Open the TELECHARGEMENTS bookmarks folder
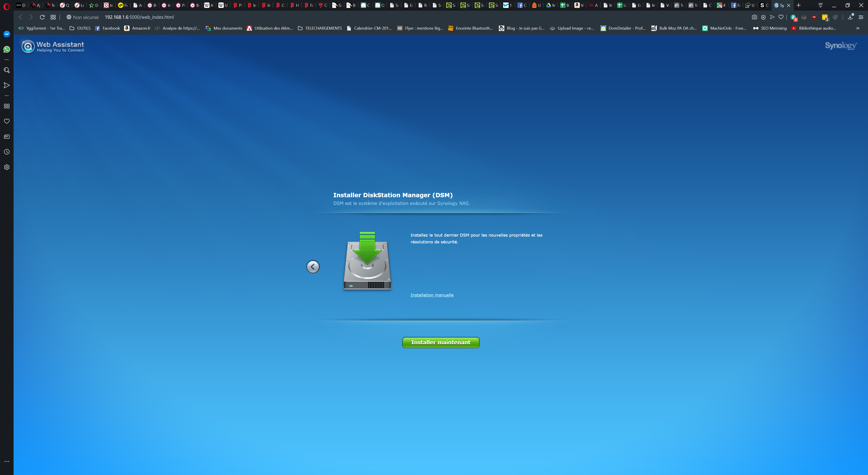 tap(320, 28)
